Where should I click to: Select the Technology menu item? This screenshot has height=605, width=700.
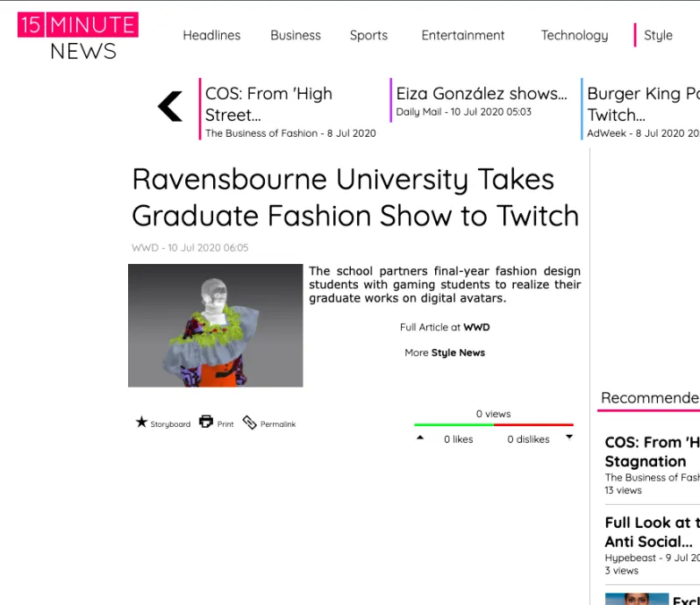click(575, 35)
